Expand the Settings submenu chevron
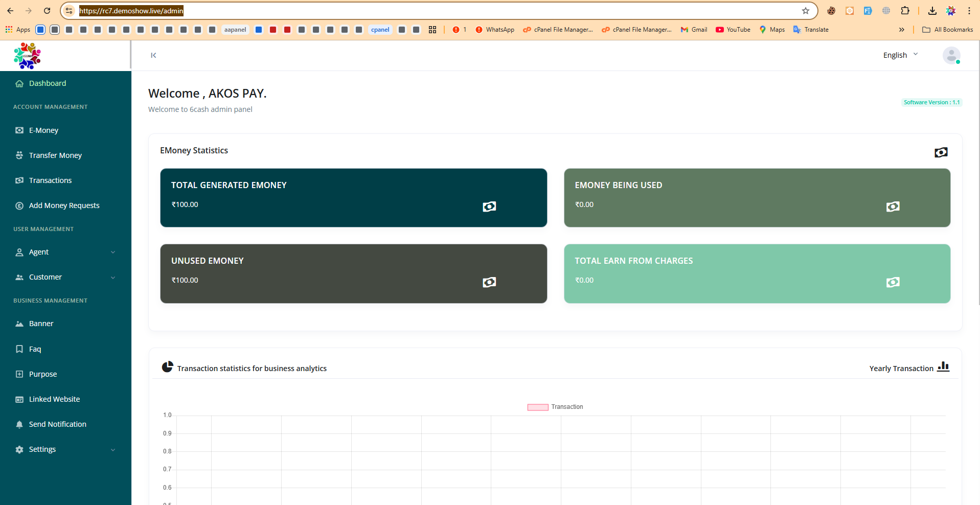The width and height of the screenshot is (980, 505). (x=113, y=449)
